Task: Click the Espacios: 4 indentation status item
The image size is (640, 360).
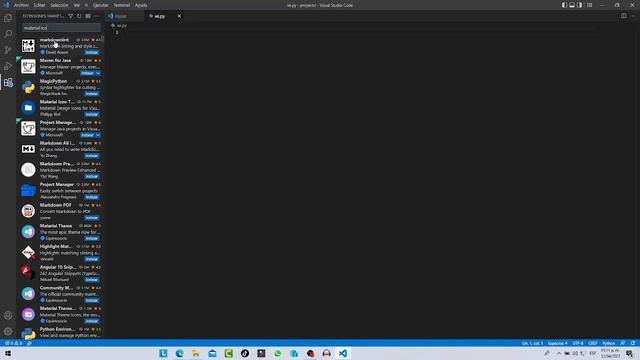Action: click(x=558, y=343)
